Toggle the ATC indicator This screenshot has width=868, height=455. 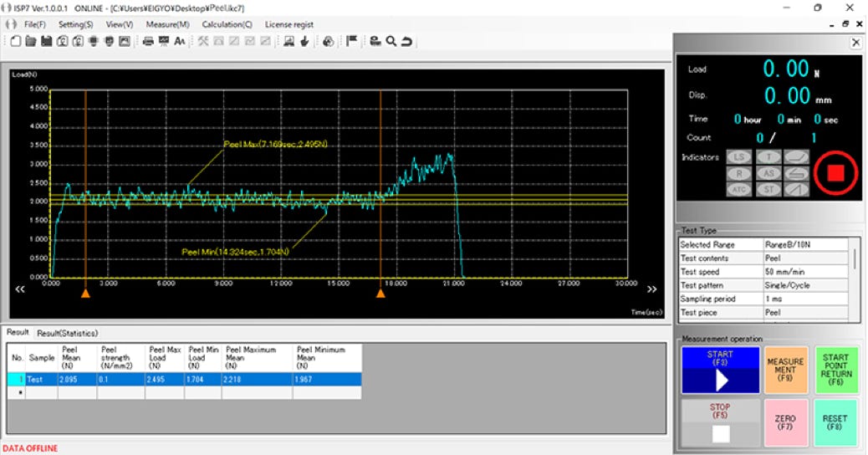pos(738,189)
